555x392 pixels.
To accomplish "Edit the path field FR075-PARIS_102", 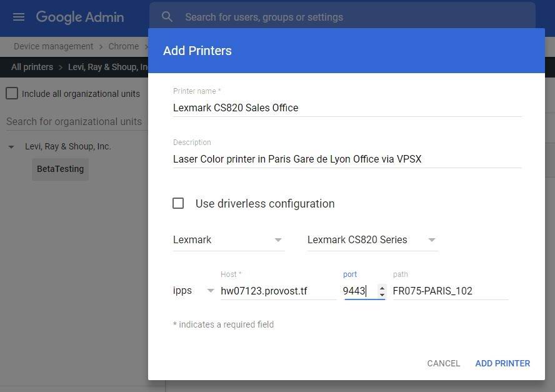I will [x=451, y=291].
